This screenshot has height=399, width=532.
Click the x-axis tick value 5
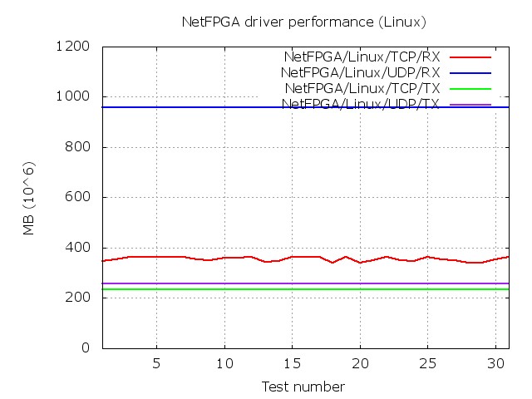pyautogui.click(x=156, y=363)
